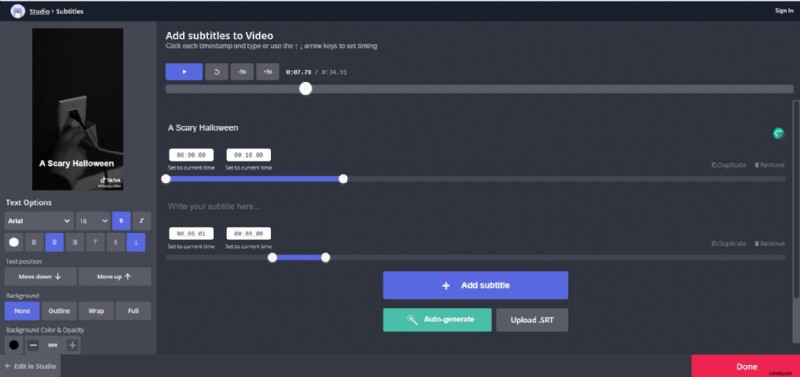This screenshot has width=800, height=377.
Task: Select Wrap background option
Action: coord(96,311)
